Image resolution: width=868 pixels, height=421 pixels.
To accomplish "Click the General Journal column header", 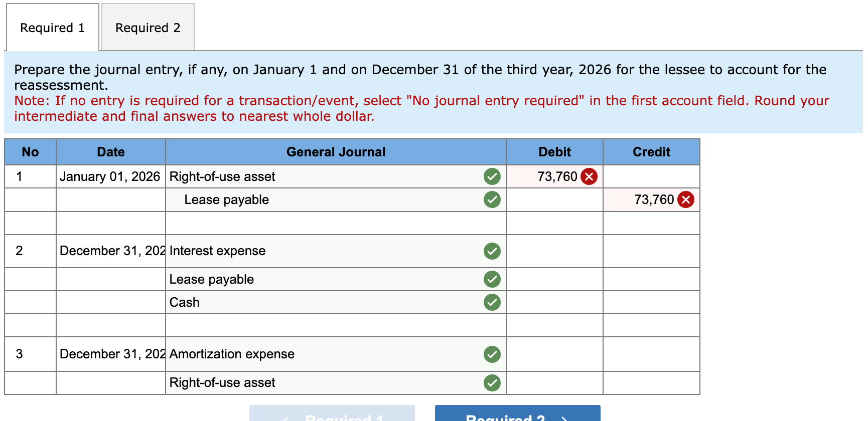I will [x=336, y=152].
